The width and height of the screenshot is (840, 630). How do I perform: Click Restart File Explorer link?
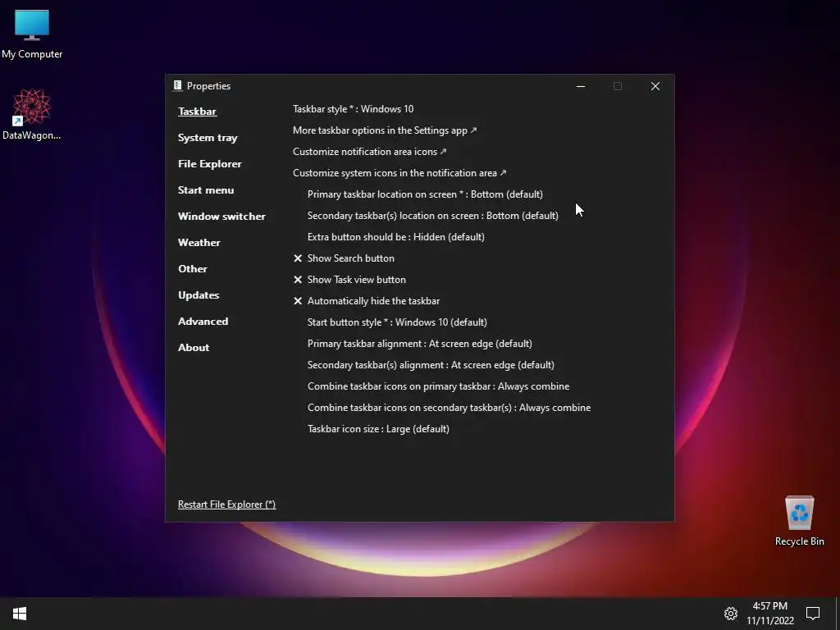click(x=226, y=504)
